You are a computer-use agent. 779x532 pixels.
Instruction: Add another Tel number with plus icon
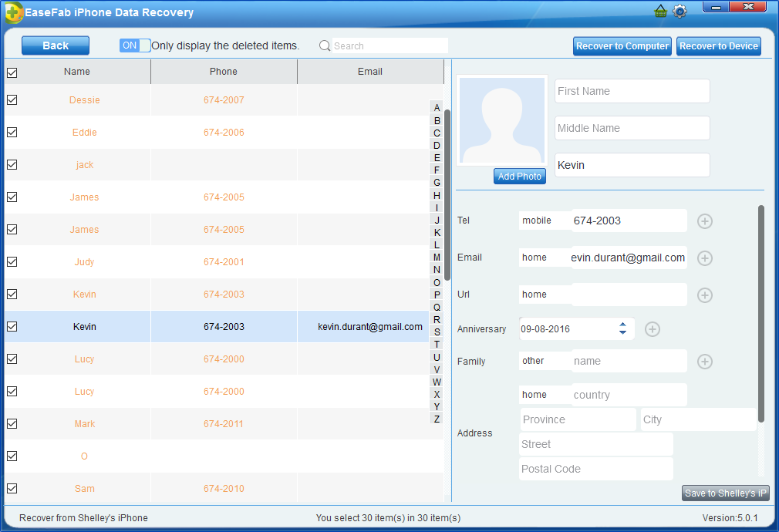click(704, 221)
